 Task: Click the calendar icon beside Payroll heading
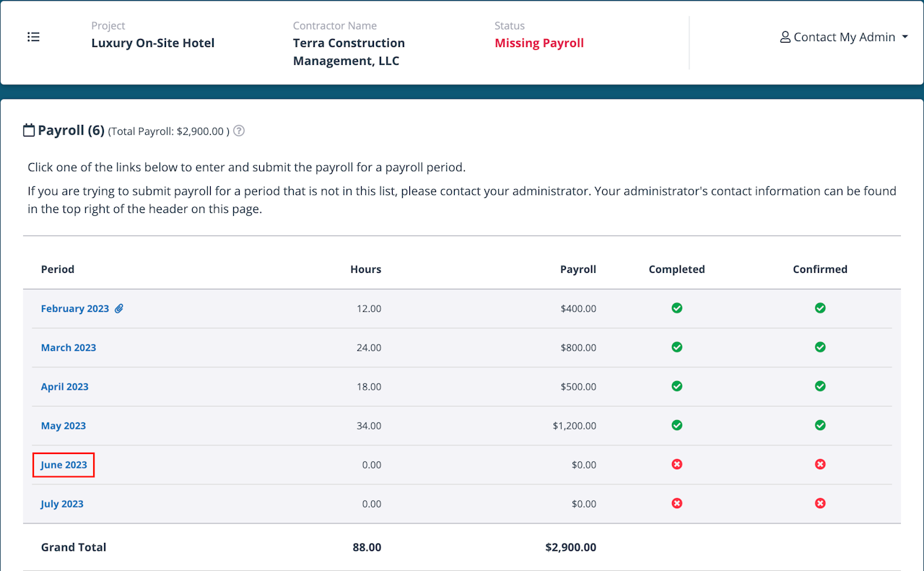pyautogui.click(x=29, y=131)
